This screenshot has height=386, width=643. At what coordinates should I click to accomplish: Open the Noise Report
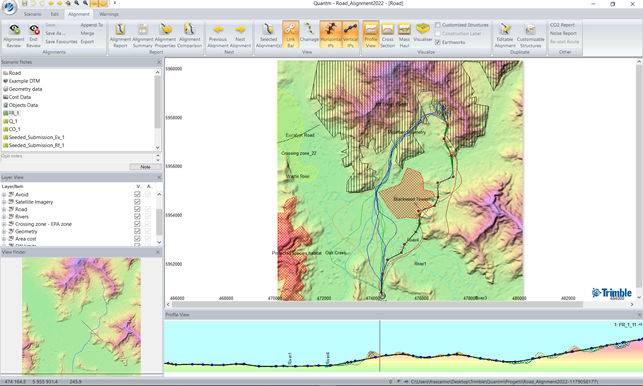coord(563,33)
